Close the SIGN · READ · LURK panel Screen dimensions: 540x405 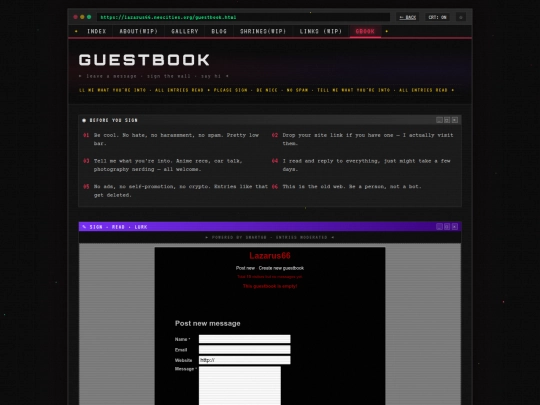[x=455, y=227]
